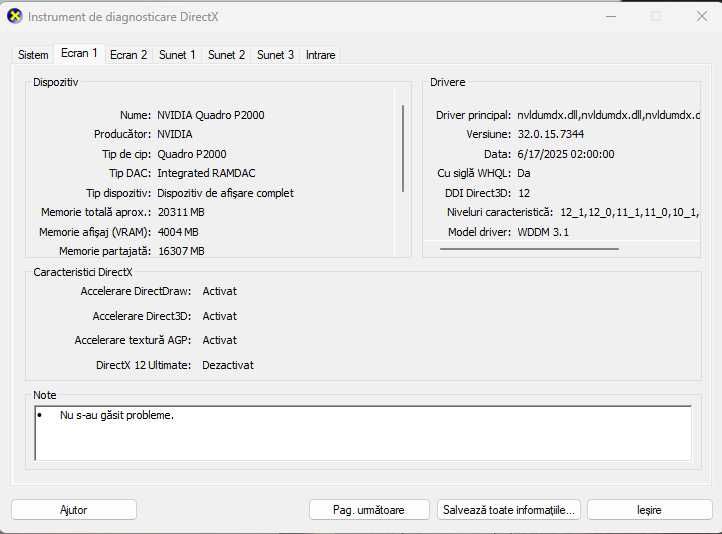Screen dimensions: 722x534
Task: Click inside the Note text box
Action: click(363, 433)
